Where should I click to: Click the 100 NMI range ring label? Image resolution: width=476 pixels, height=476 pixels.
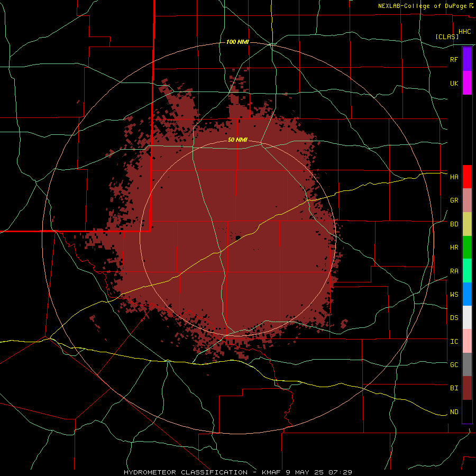tap(237, 42)
